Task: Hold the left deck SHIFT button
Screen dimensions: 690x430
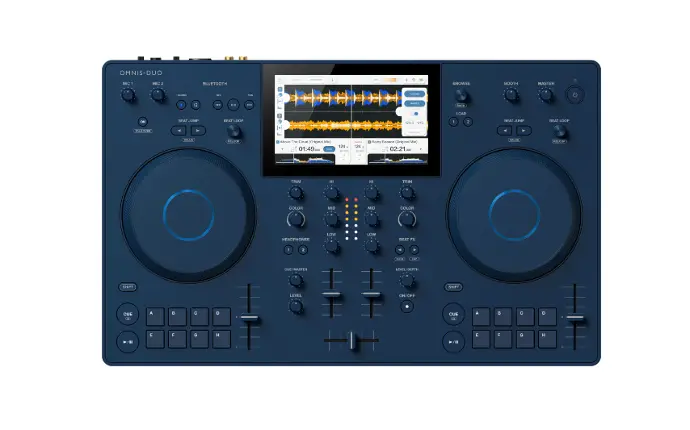Action: click(128, 287)
